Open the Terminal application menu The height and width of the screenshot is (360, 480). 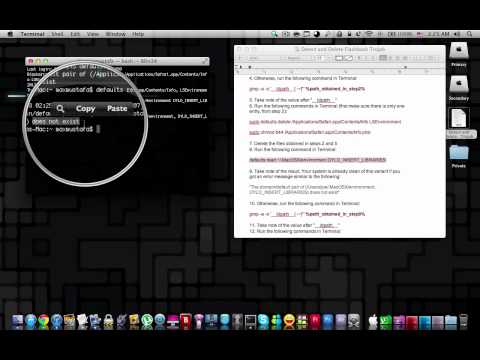click(x=32, y=34)
